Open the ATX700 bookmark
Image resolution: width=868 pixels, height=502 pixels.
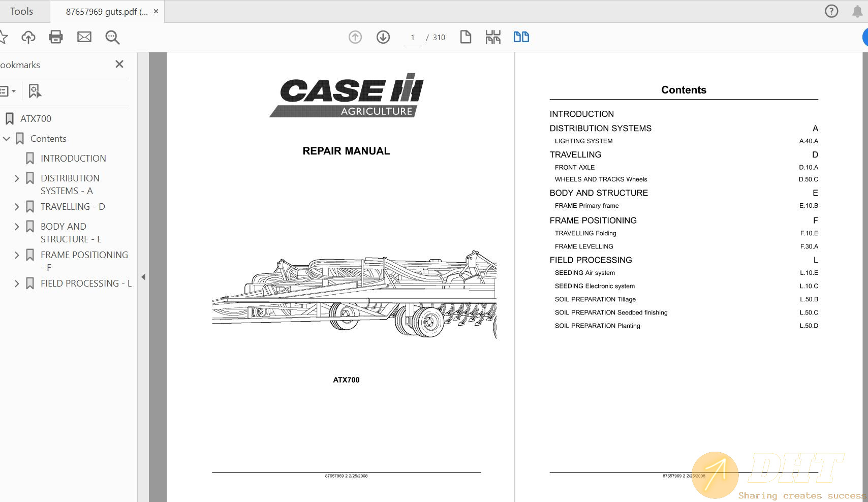coord(36,119)
